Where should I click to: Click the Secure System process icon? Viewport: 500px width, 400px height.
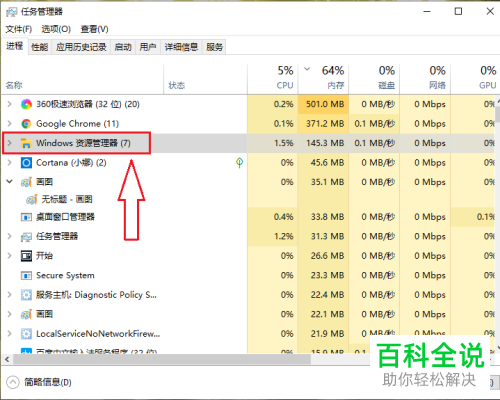coord(26,275)
